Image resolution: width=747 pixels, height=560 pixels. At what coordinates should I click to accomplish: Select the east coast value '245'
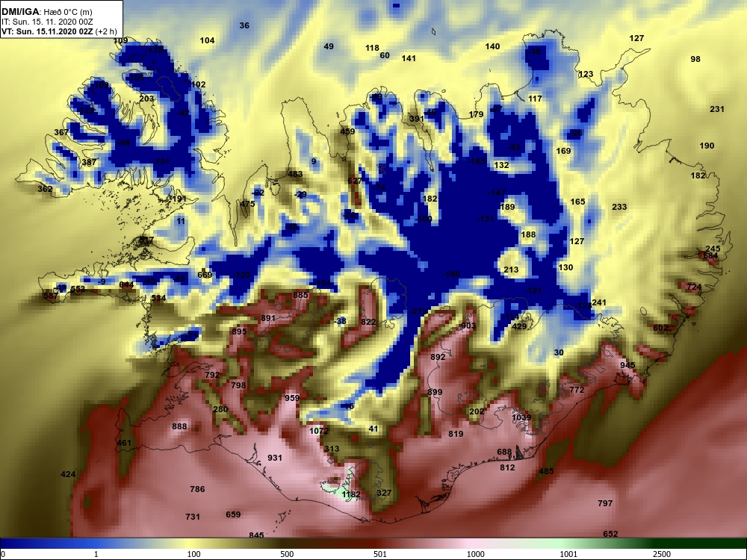713,249
